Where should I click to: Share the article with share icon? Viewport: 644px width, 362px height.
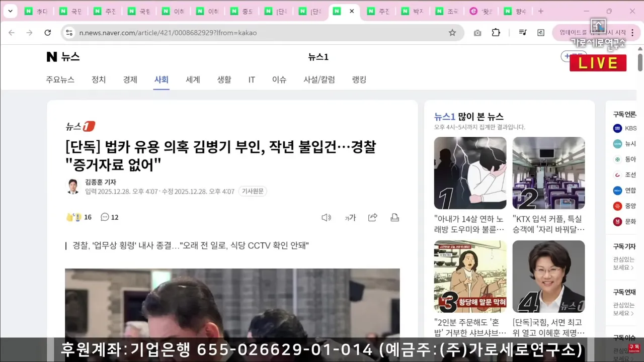(373, 217)
